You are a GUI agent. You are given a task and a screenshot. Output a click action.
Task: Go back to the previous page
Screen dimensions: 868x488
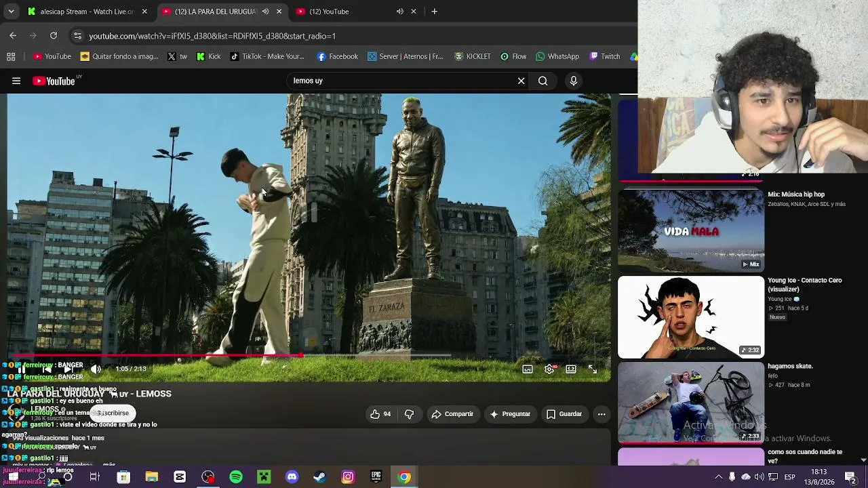[x=13, y=36]
